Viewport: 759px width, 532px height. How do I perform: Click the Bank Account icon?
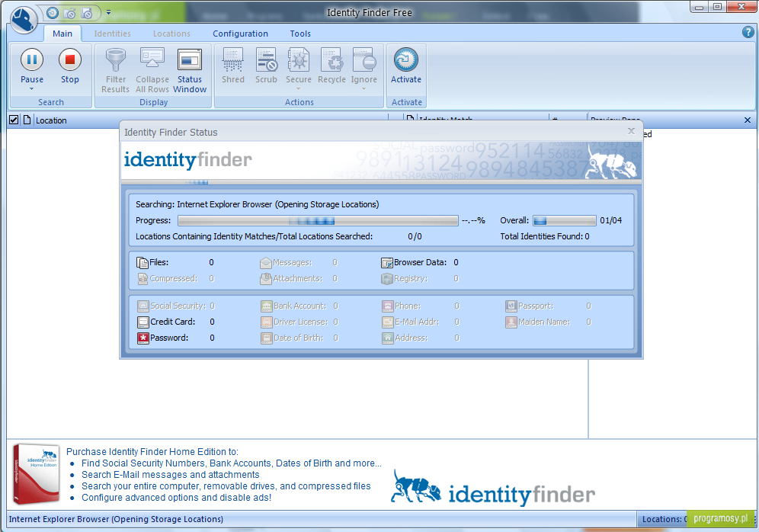click(267, 306)
